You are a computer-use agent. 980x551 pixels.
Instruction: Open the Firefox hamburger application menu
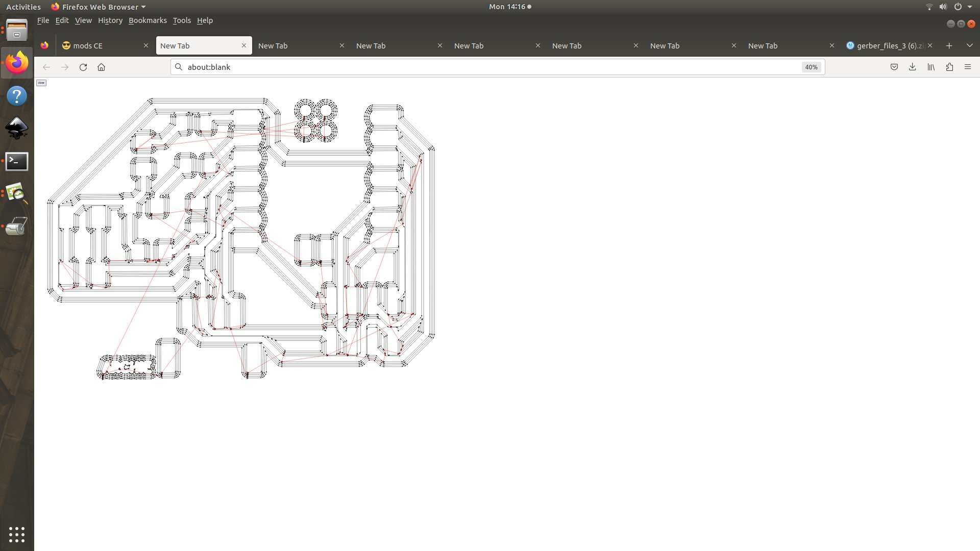967,67
